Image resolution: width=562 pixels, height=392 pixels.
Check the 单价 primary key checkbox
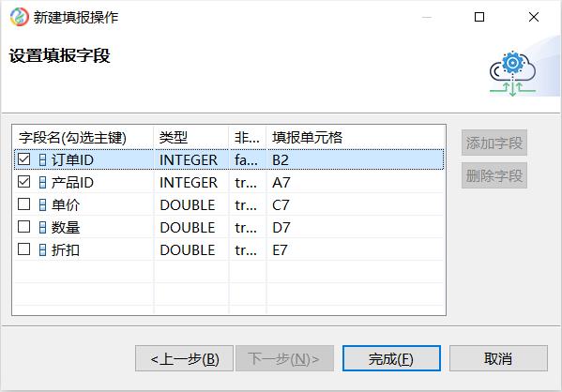click(24, 204)
